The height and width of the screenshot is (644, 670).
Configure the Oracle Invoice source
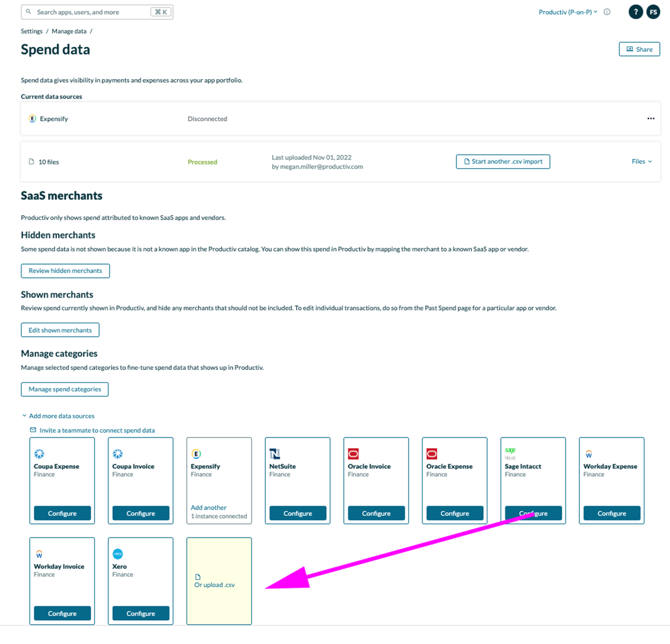(376, 513)
